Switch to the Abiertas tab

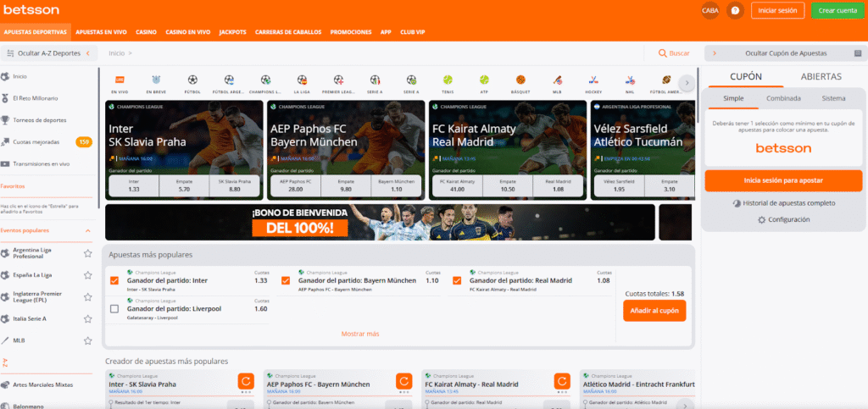[821, 77]
